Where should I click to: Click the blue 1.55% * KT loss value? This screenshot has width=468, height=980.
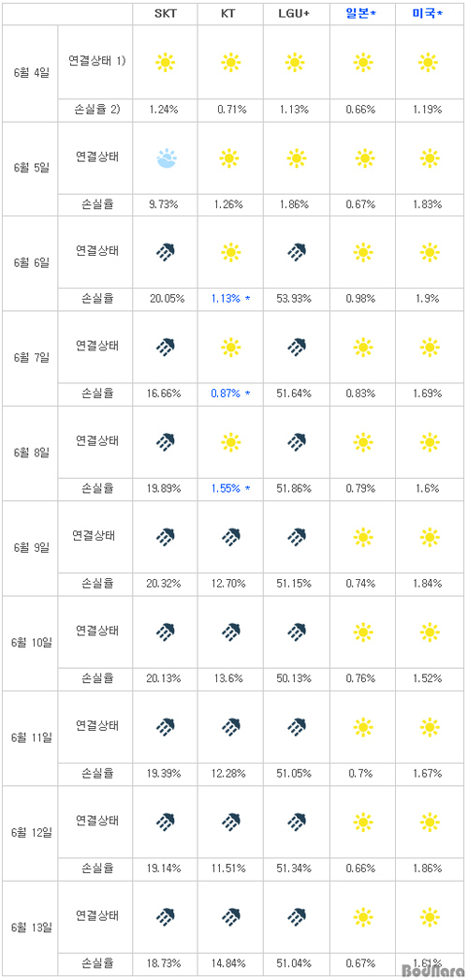(x=230, y=488)
